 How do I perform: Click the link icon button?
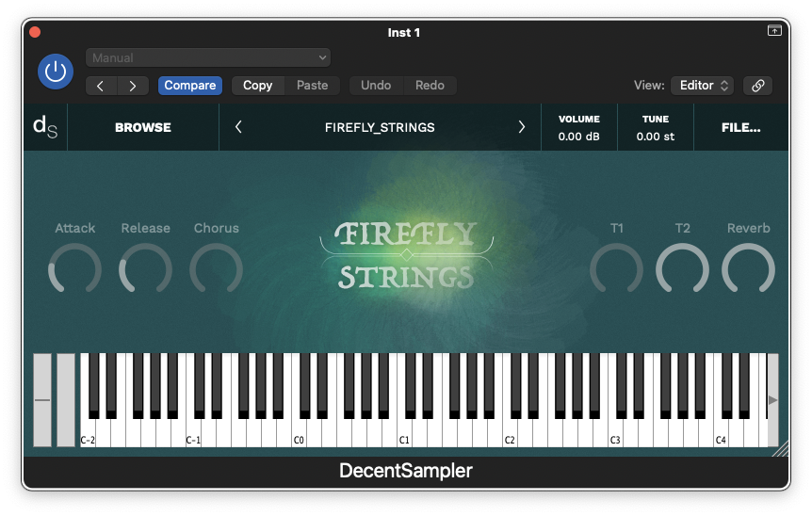tap(757, 86)
